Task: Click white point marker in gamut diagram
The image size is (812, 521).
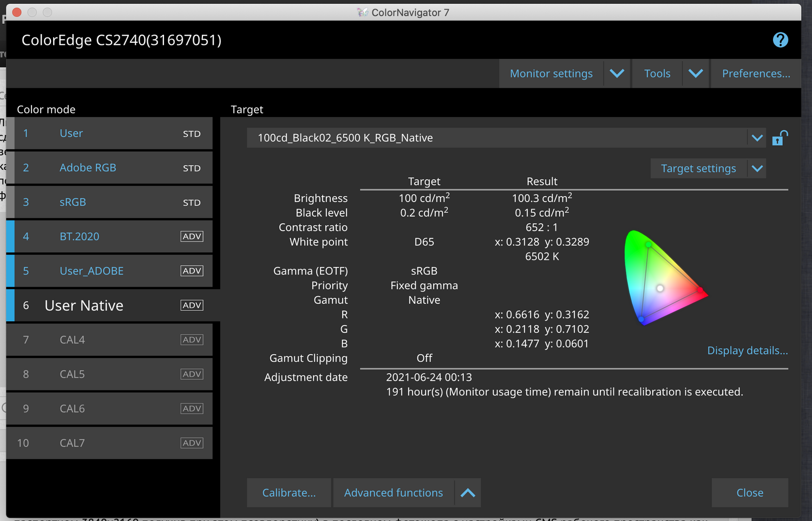Action: (x=660, y=288)
